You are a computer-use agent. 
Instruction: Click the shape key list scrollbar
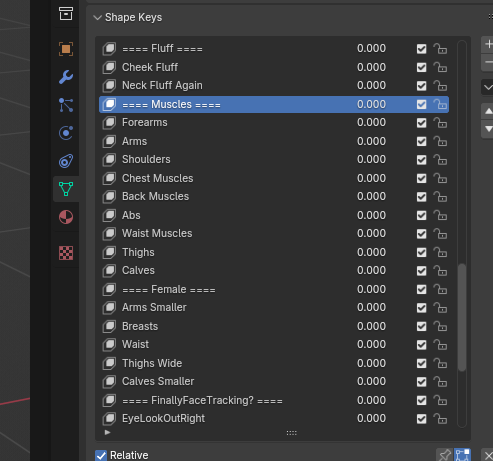(x=462, y=317)
